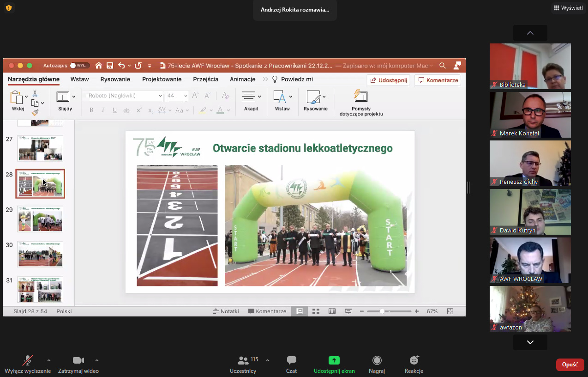Open the Wstaw tab
The width and height of the screenshot is (588, 377).
[x=79, y=79]
